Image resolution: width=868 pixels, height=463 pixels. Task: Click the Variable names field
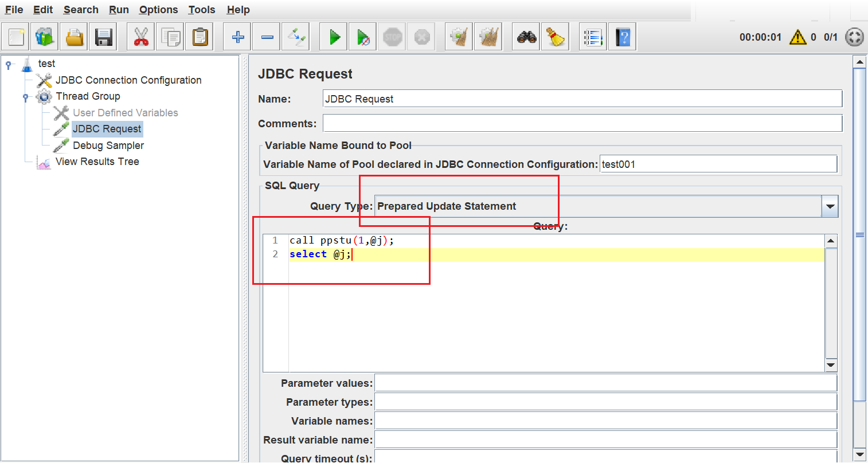click(x=605, y=421)
